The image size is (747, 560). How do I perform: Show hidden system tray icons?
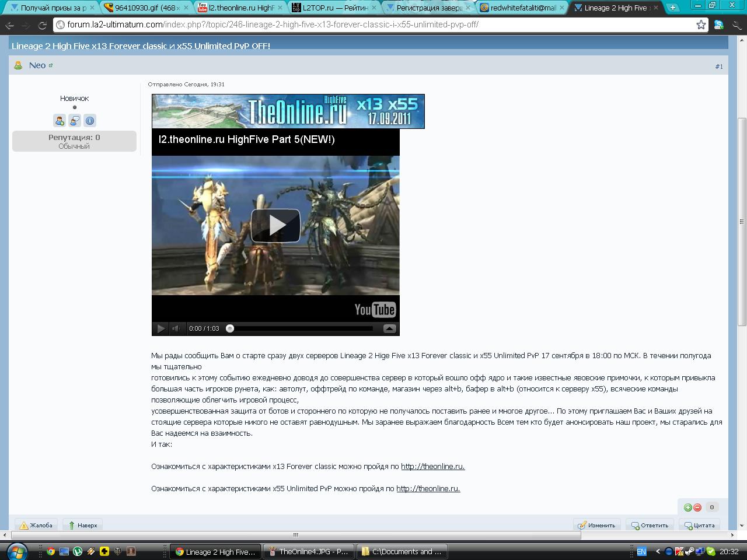658,551
